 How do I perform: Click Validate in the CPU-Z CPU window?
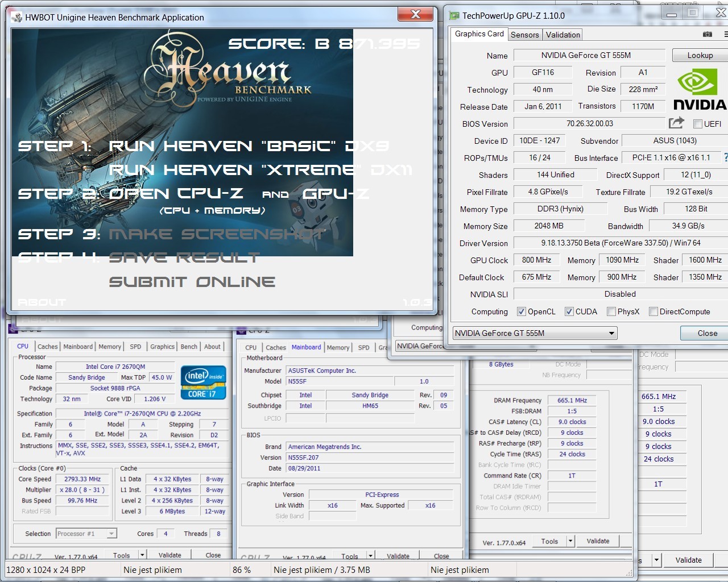170,555
